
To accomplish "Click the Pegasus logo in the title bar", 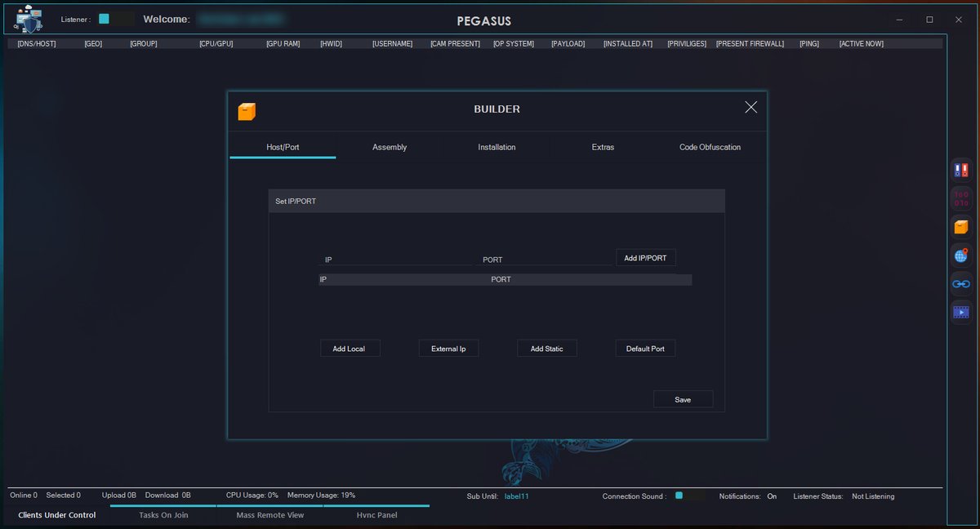I will [27, 19].
